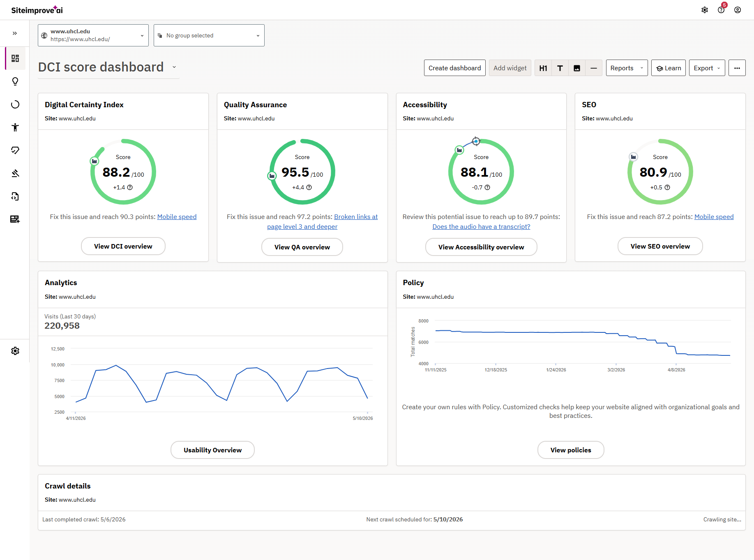Click View policies button
The height and width of the screenshot is (560, 754).
571,450
